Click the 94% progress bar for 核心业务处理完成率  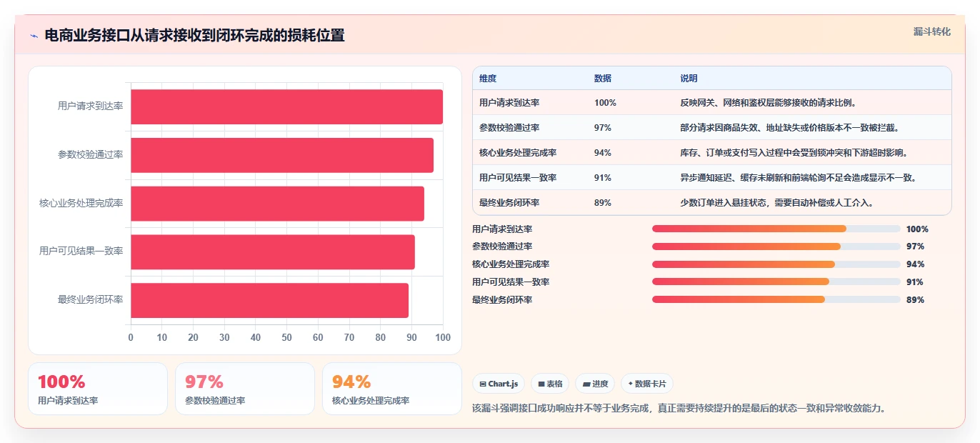(x=776, y=264)
